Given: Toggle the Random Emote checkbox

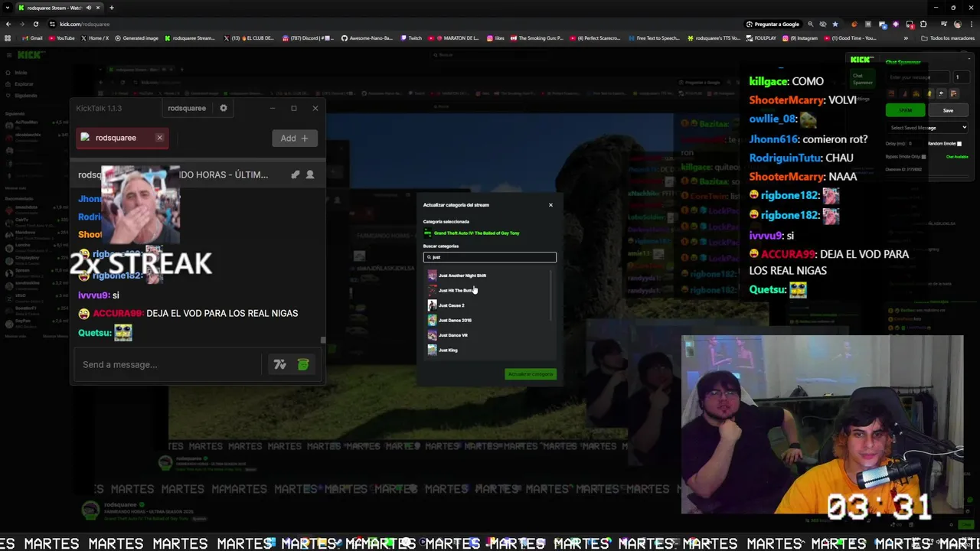Looking at the screenshot, I should (959, 144).
